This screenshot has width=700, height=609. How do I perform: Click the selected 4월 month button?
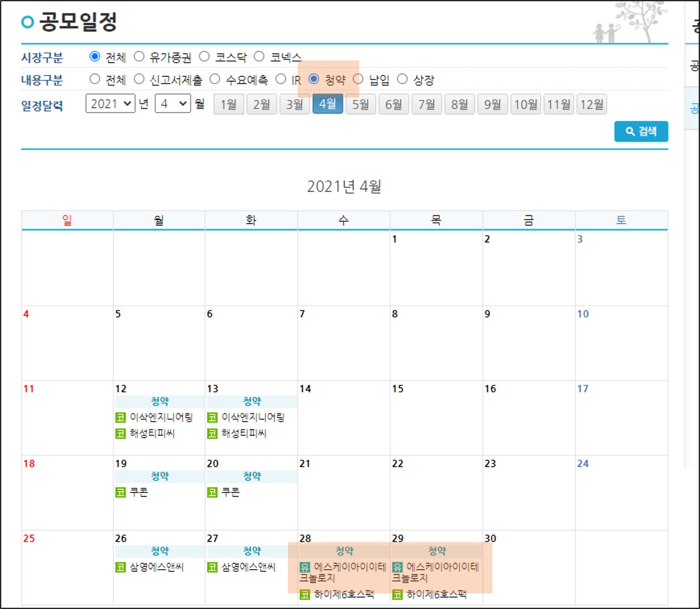point(328,104)
